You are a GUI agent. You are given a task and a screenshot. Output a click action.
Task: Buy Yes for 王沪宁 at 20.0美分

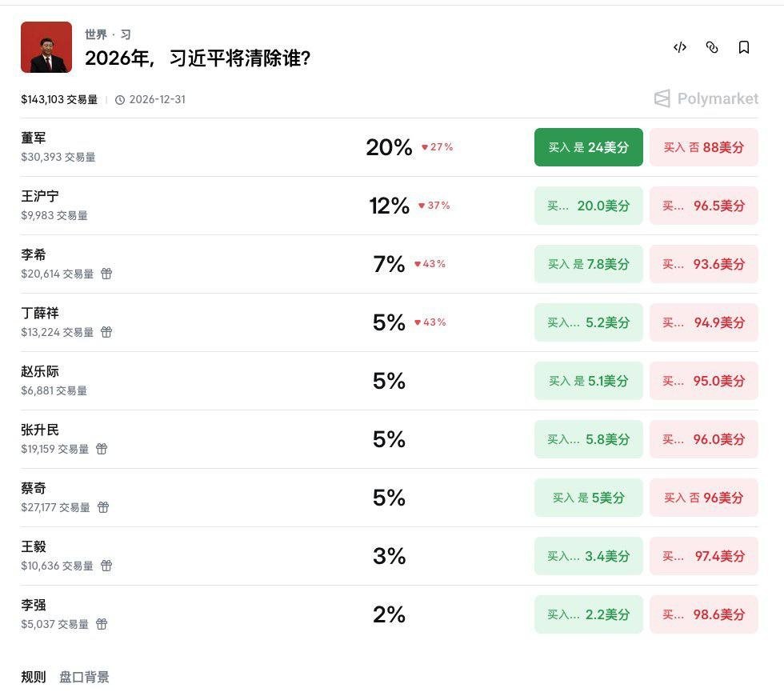(589, 206)
